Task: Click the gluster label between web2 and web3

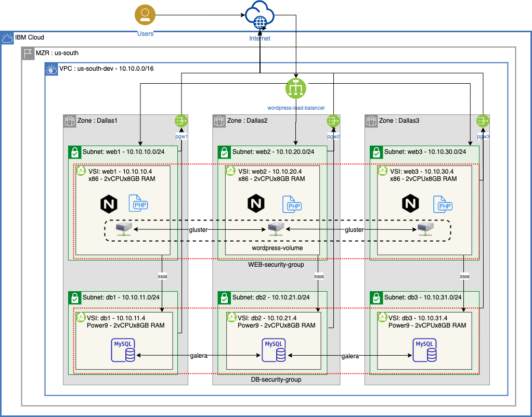Action: 354,230
